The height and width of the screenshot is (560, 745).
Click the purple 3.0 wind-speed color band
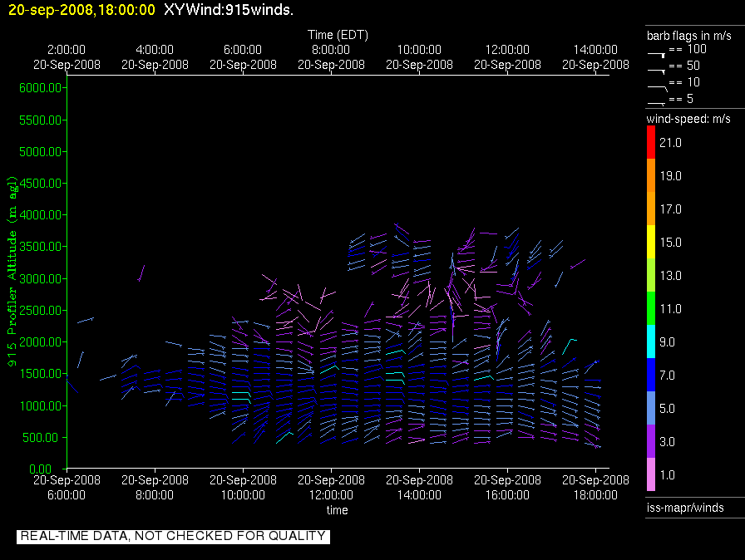coord(651,441)
